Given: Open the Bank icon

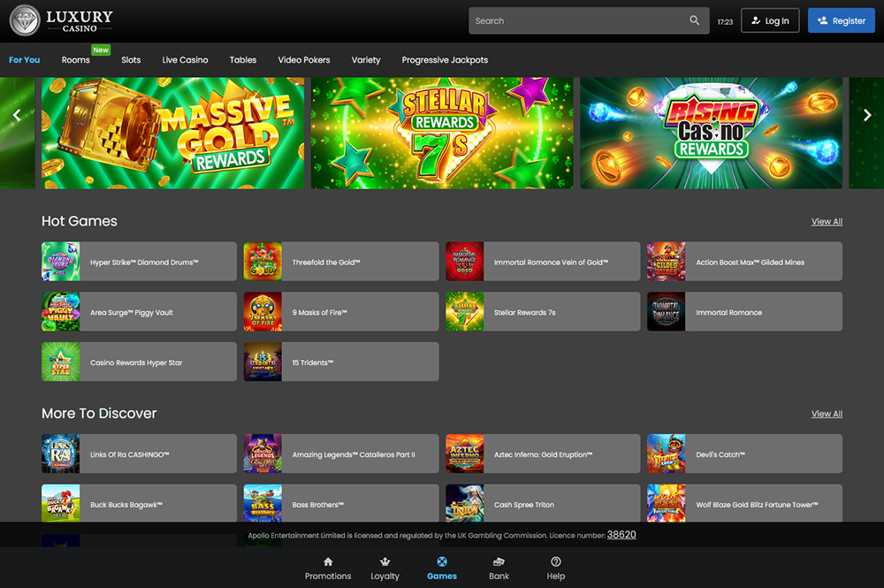Looking at the screenshot, I should pyautogui.click(x=499, y=562).
